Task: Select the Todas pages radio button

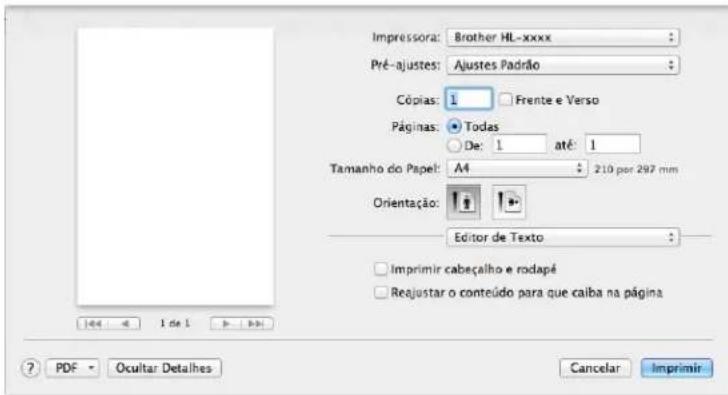Action: [454, 126]
